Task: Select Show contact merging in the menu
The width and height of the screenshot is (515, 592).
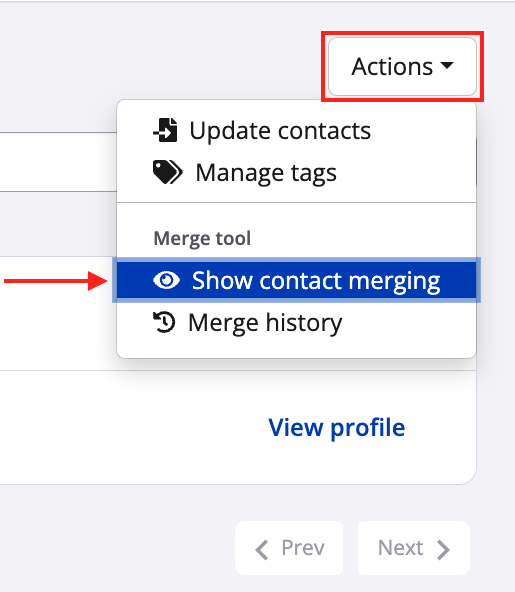Action: click(x=296, y=281)
